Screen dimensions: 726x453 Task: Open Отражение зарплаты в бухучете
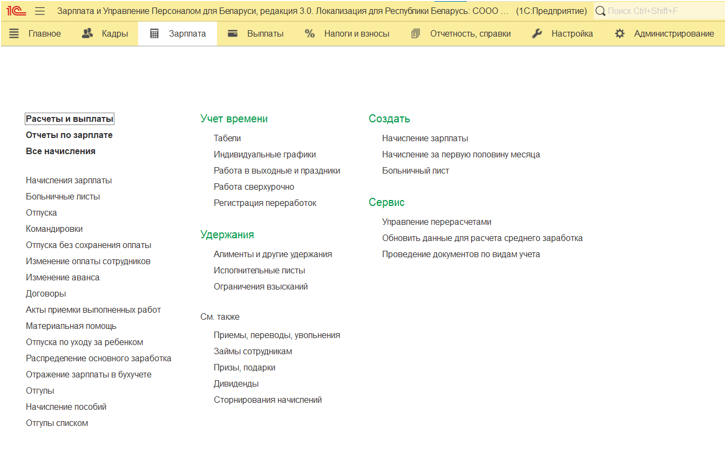88,374
